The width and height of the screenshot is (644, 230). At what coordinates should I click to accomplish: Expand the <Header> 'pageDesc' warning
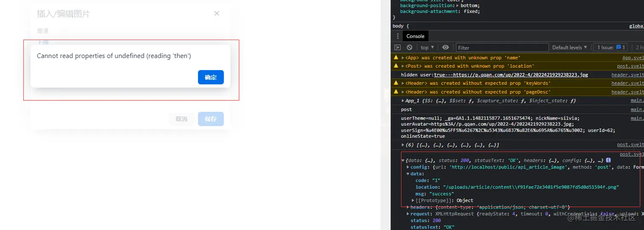[x=403, y=92]
